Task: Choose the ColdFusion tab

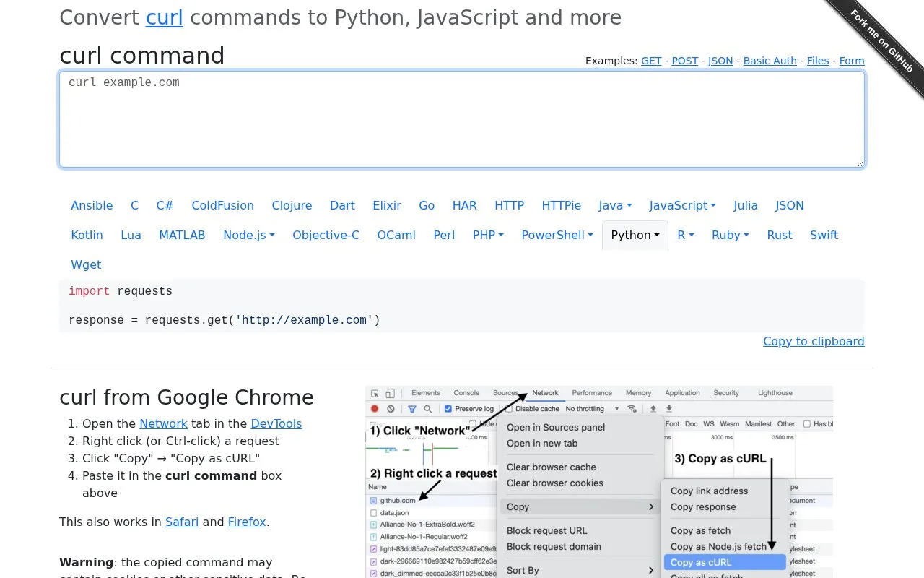Action: click(x=222, y=205)
